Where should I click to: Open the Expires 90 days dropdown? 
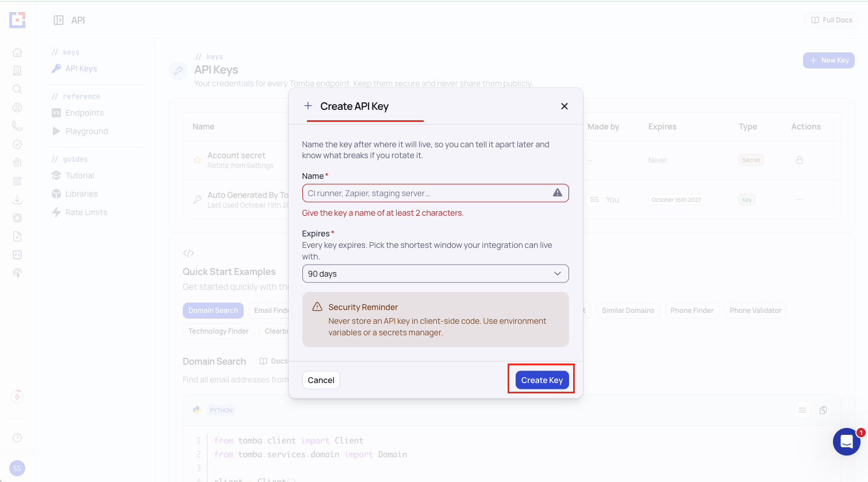tap(435, 274)
